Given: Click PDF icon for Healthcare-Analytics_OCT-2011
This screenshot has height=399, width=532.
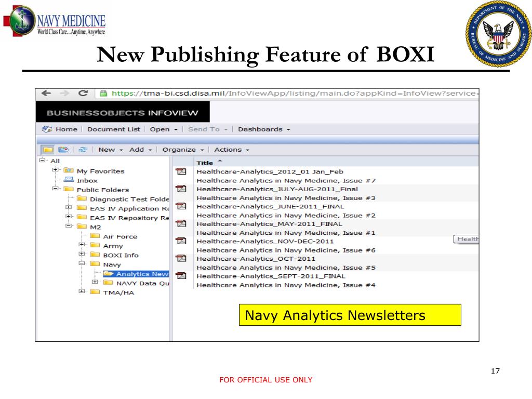Looking at the screenshot, I should point(181,259).
